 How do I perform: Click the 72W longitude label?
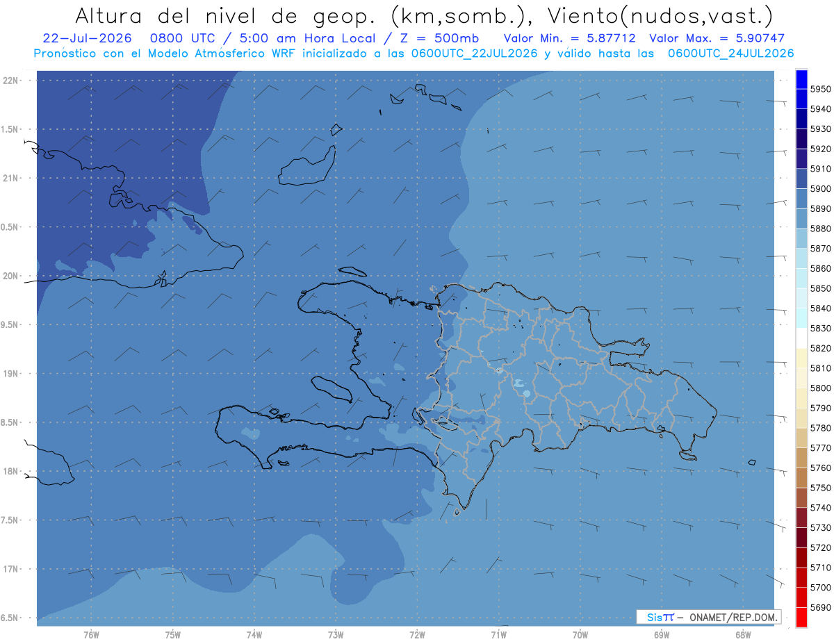click(417, 635)
